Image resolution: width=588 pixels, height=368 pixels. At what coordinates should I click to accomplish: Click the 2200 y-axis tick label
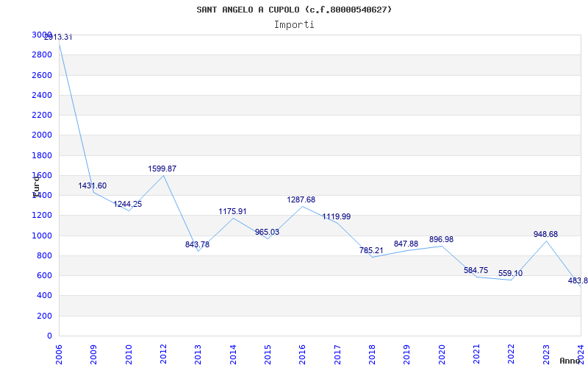tap(42, 116)
